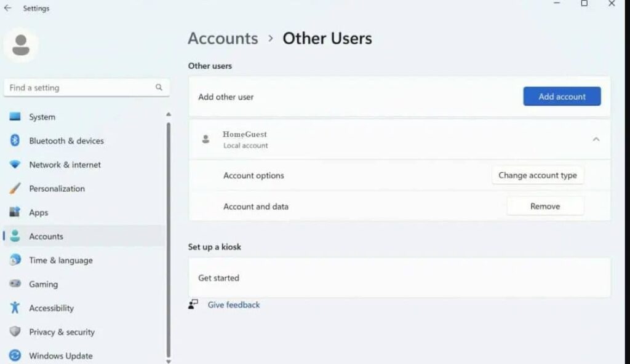Collapse the HomeGuest account entry

tap(596, 140)
